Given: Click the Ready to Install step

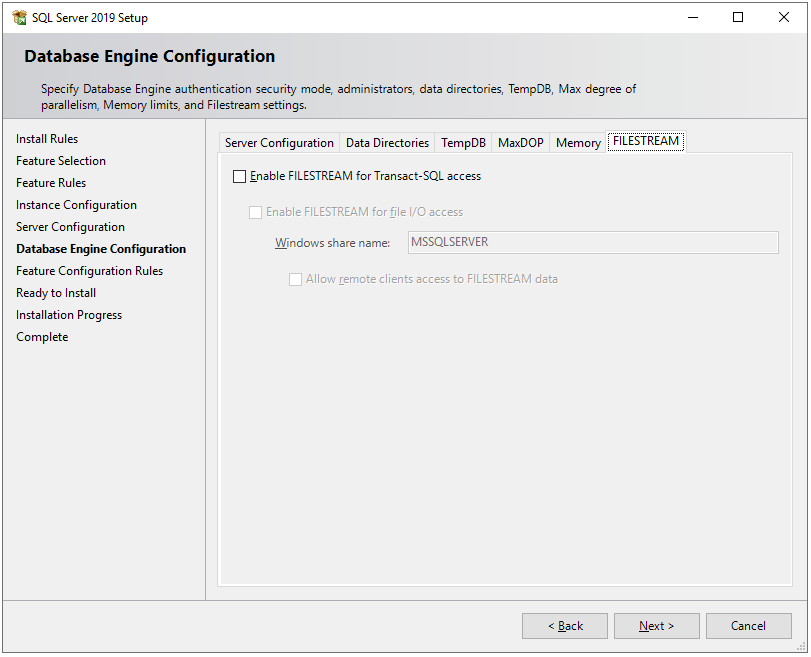Looking at the screenshot, I should click(56, 293).
